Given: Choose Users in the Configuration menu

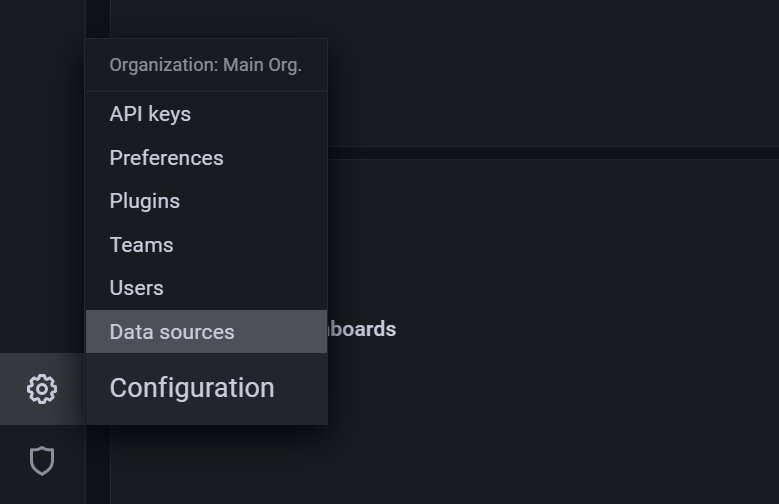Looking at the screenshot, I should [x=136, y=288].
